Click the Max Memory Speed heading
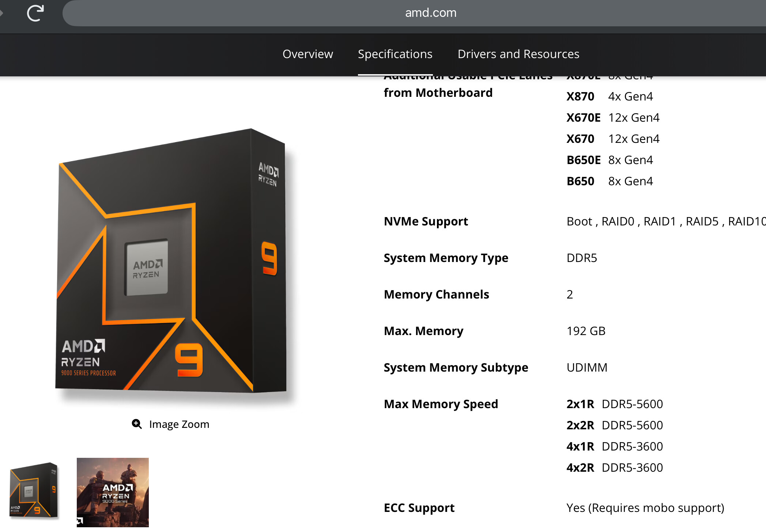Viewport: 766px width, 532px height. (x=441, y=404)
